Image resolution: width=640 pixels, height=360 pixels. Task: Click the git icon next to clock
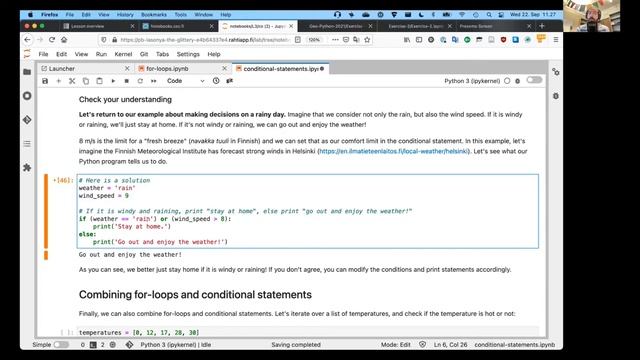(x=229, y=81)
